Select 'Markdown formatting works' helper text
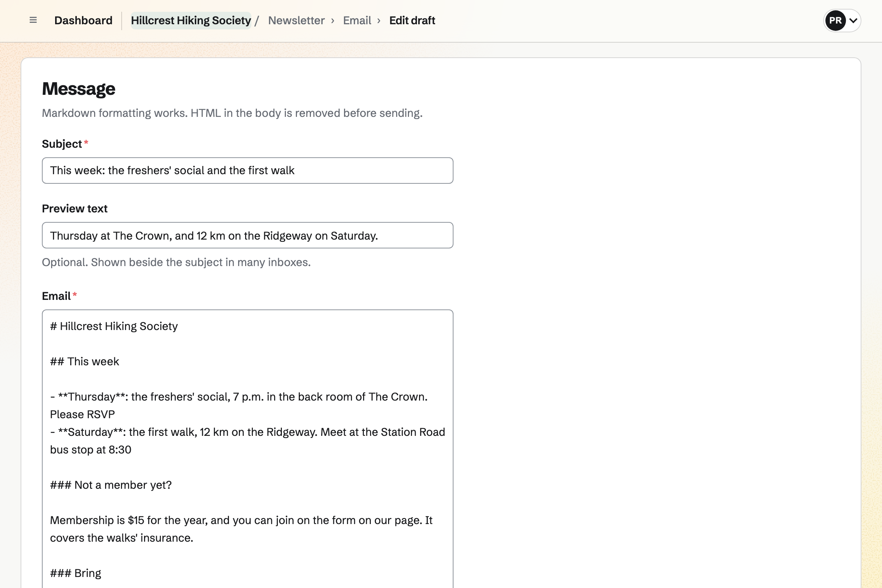Viewport: 882px width, 588px height. tap(232, 113)
